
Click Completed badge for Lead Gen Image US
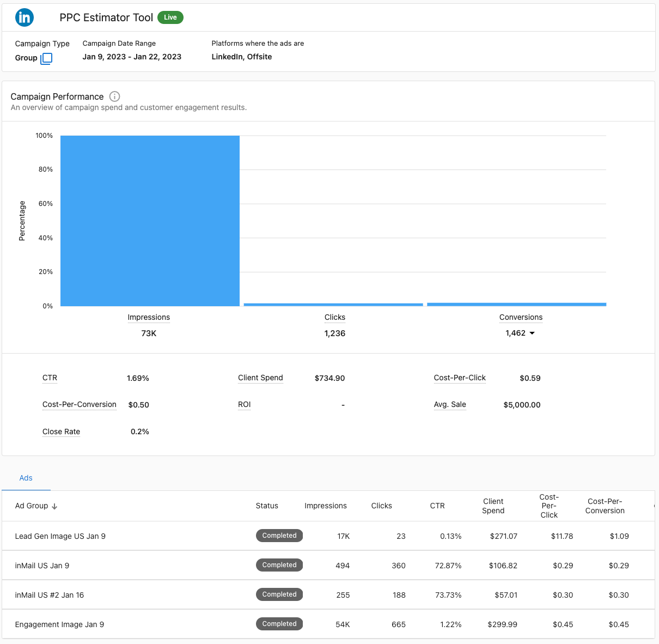(279, 536)
